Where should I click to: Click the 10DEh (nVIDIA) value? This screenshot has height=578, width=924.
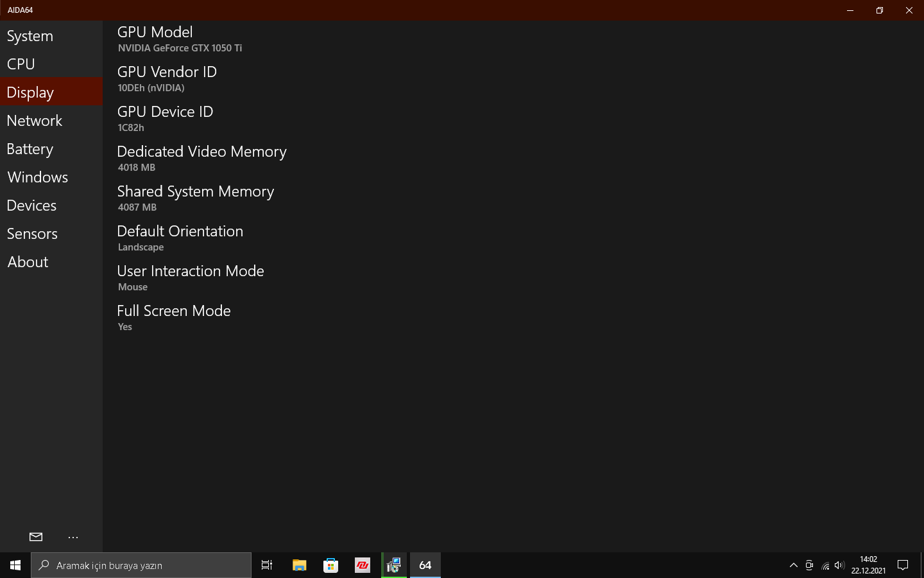pyautogui.click(x=151, y=88)
